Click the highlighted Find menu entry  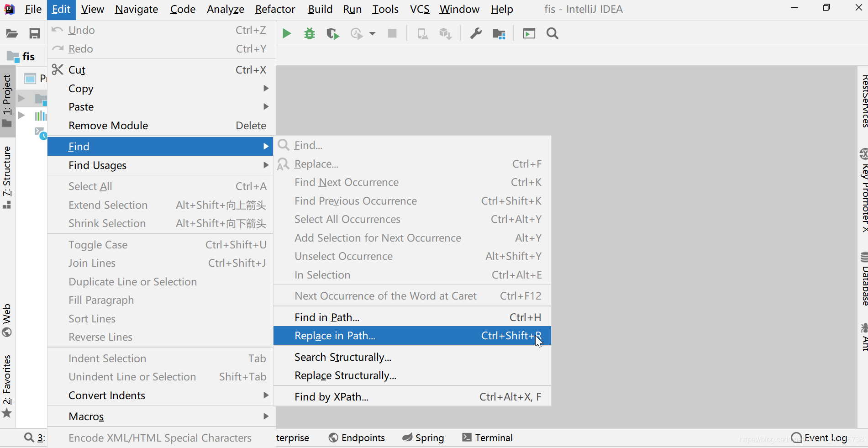[x=160, y=146]
